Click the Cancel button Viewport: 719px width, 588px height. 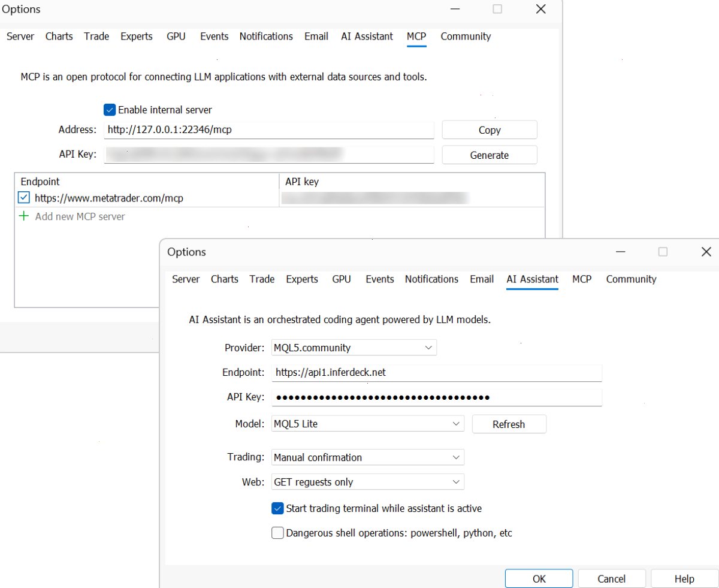point(612,579)
